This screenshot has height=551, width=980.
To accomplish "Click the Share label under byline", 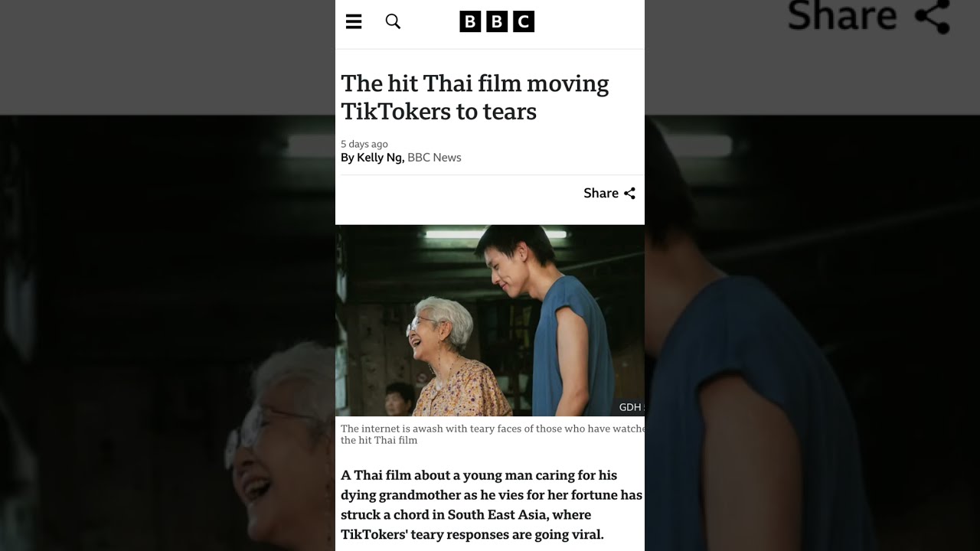I will tap(601, 194).
